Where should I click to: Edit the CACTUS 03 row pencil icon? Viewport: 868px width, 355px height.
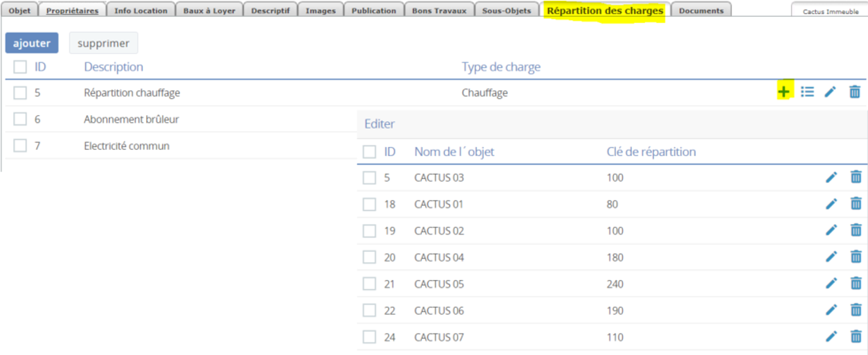(831, 177)
